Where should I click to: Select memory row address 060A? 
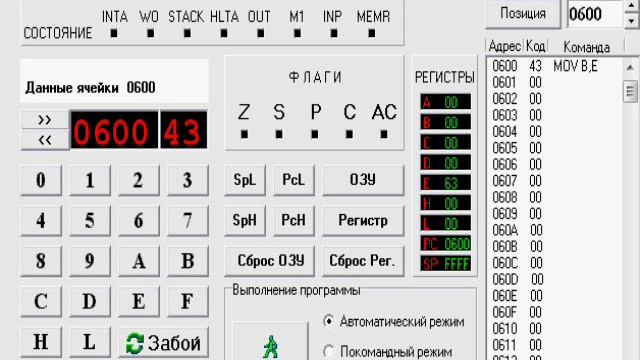click(x=555, y=230)
